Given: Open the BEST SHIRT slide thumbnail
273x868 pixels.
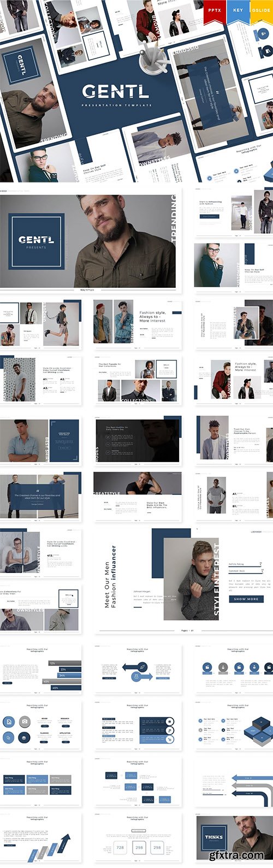Looking at the screenshot, I should click(x=40, y=440).
